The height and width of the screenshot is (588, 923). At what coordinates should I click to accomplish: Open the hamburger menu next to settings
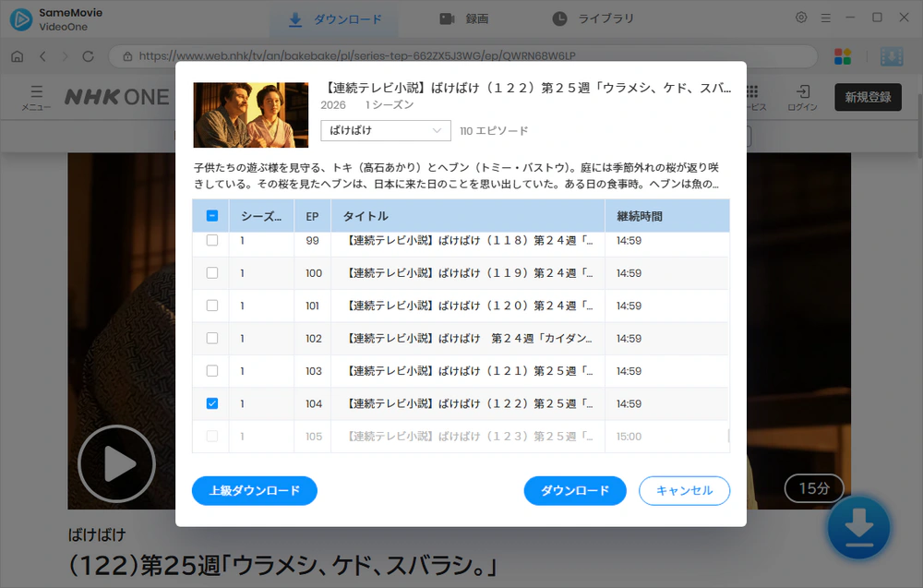826,17
